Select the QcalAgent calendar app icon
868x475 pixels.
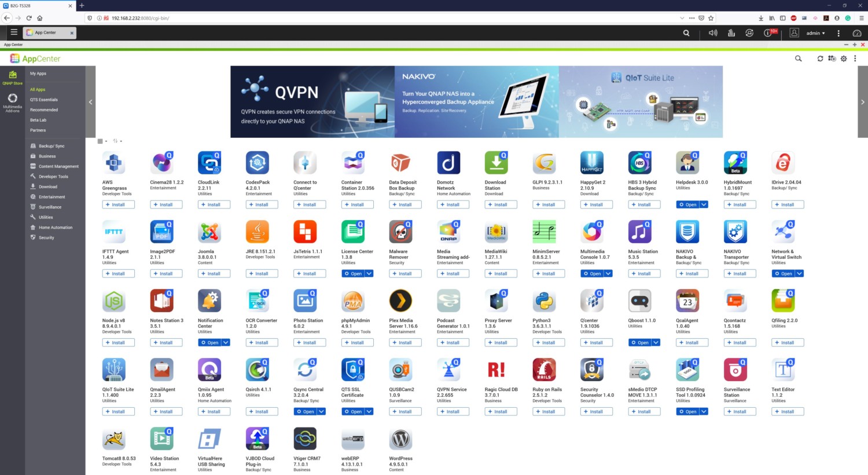[687, 301]
